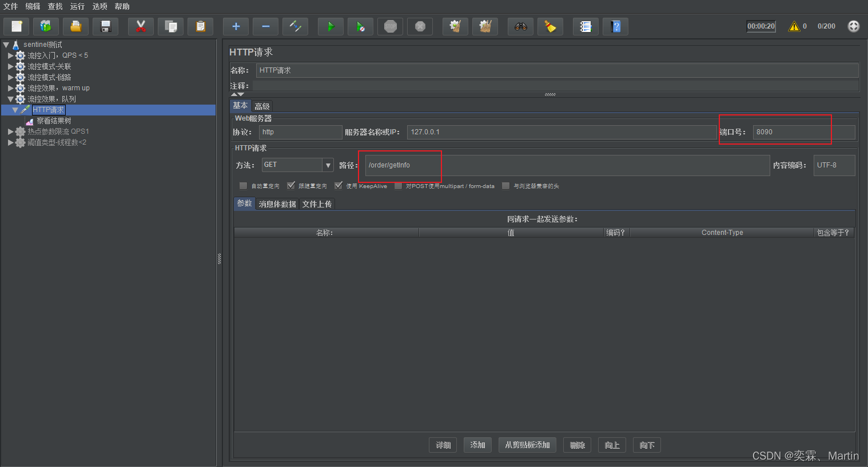Open the 运行 menu in menu bar
The width and height of the screenshot is (868, 467).
[x=77, y=6]
